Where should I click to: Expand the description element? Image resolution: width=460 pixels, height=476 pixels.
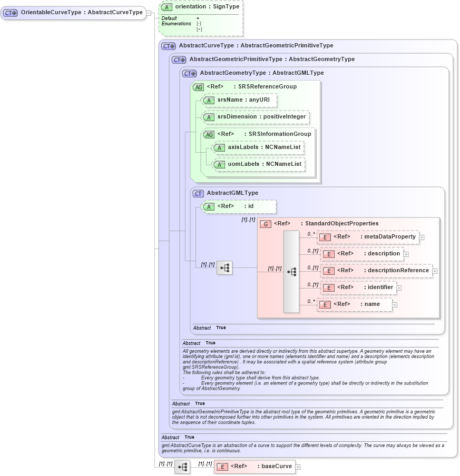coord(406,254)
